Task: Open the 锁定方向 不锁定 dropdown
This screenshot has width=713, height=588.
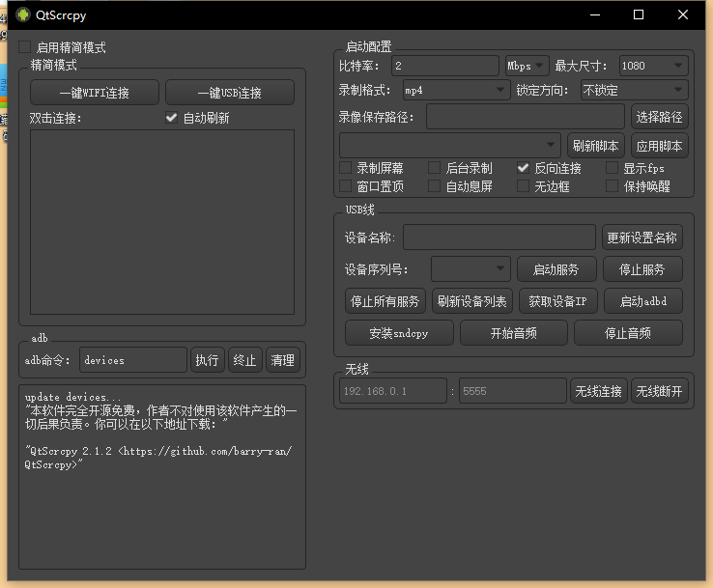Action: (x=635, y=90)
